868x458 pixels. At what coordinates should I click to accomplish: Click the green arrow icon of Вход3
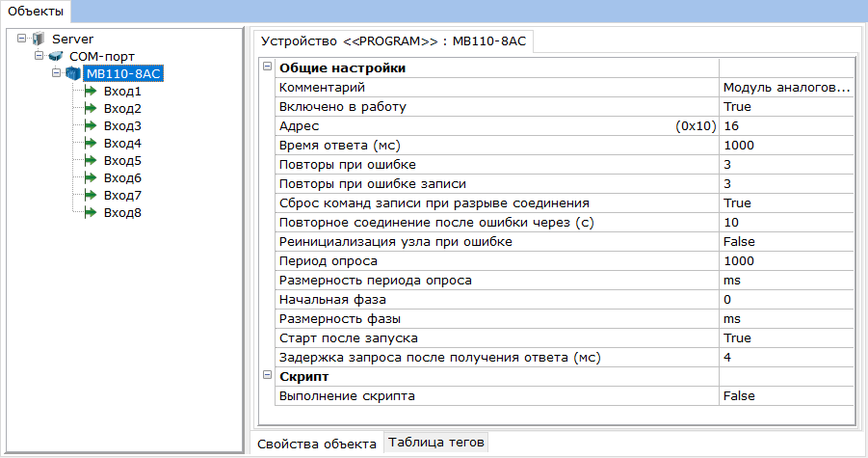92,126
